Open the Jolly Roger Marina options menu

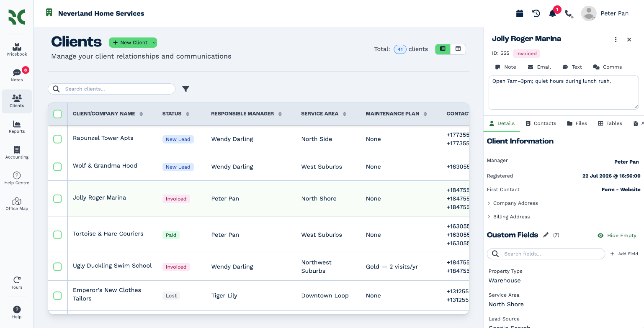[616, 39]
